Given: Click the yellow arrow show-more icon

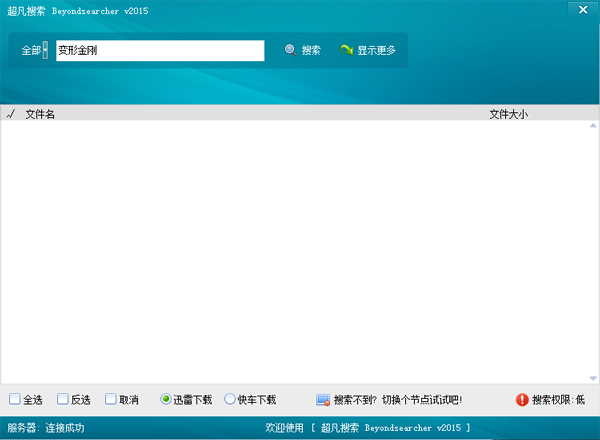Looking at the screenshot, I should point(346,50).
